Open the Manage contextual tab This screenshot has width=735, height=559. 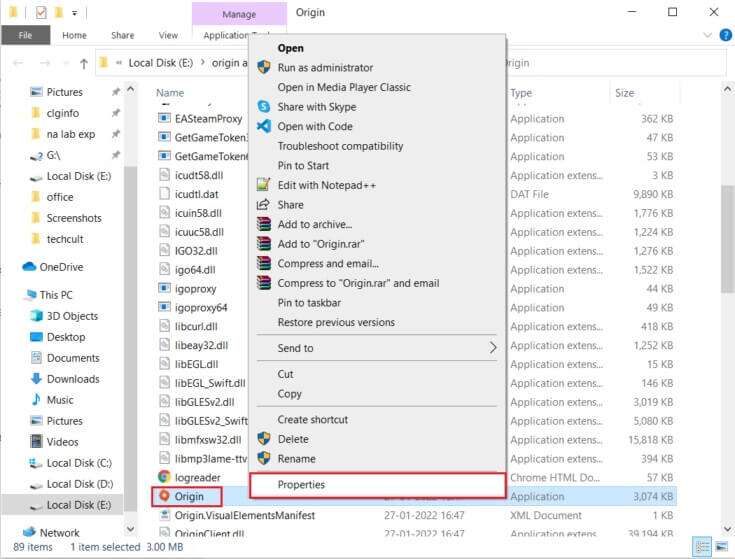click(x=239, y=14)
